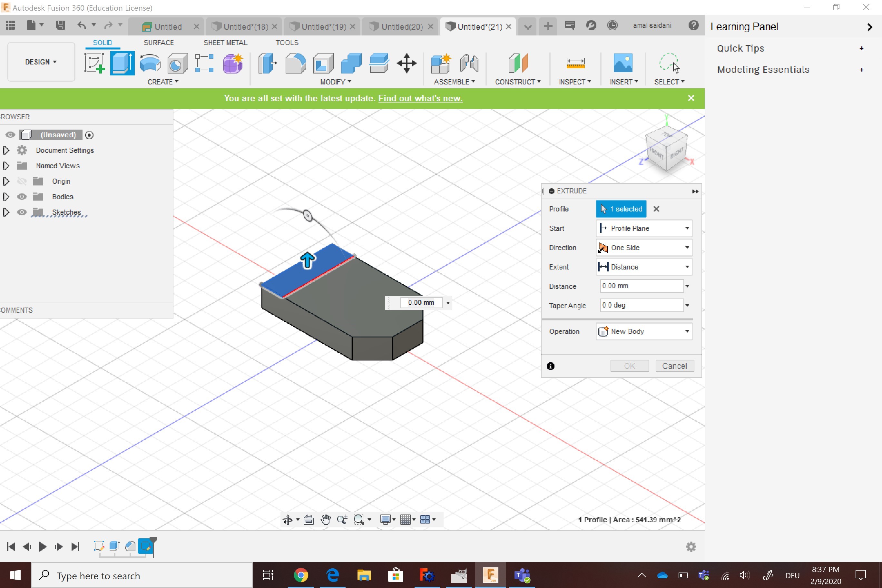The height and width of the screenshot is (588, 882).
Task: Click the Joint icon in Assemble
Action: click(x=469, y=63)
